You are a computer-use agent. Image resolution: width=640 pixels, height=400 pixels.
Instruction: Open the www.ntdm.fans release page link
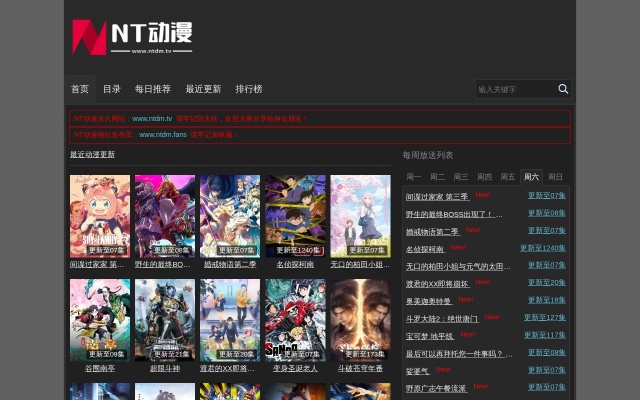click(x=162, y=134)
